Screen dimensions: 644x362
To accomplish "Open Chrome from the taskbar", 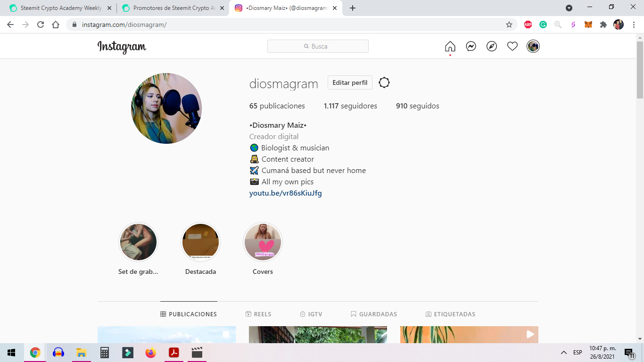I will point(35,353).
